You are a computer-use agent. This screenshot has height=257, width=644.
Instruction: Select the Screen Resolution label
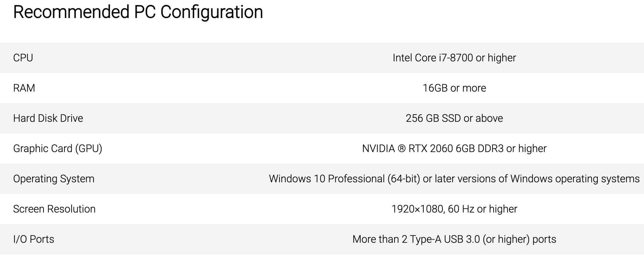[x=54, y=209]
